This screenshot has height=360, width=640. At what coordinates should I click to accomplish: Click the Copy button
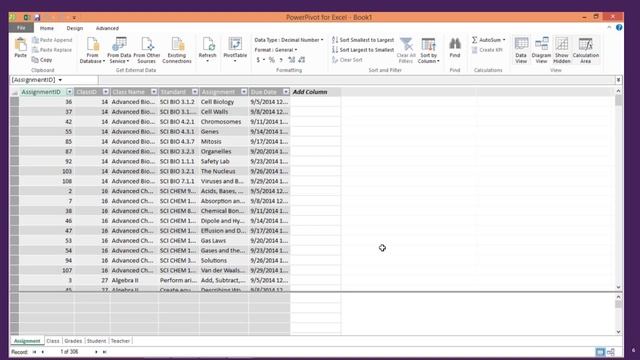42,60
